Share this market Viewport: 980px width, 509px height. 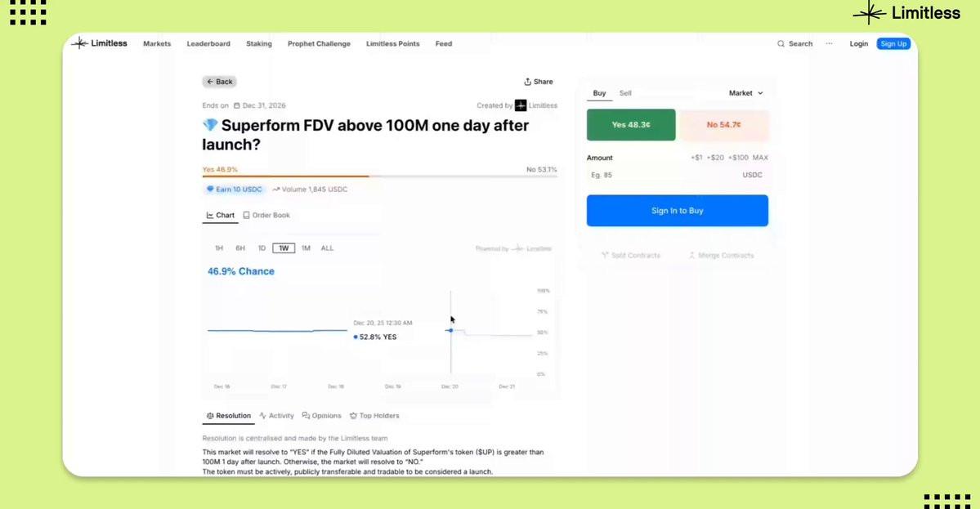click(538, 82)
